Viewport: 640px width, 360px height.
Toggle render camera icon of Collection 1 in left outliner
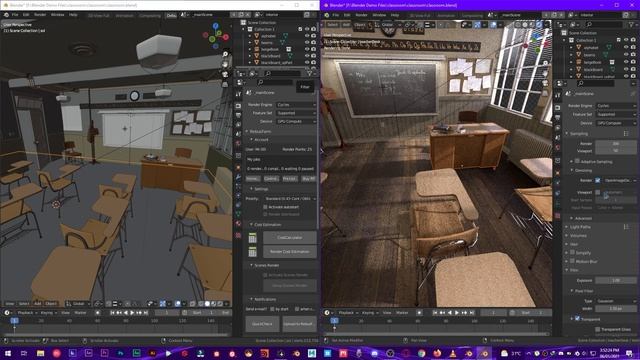(313, 29)
